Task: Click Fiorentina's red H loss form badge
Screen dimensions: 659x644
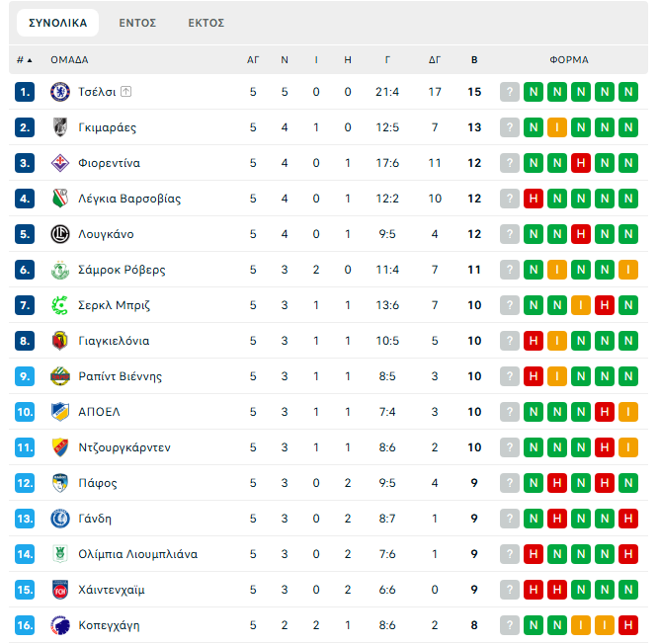Action: coord(581,163)
